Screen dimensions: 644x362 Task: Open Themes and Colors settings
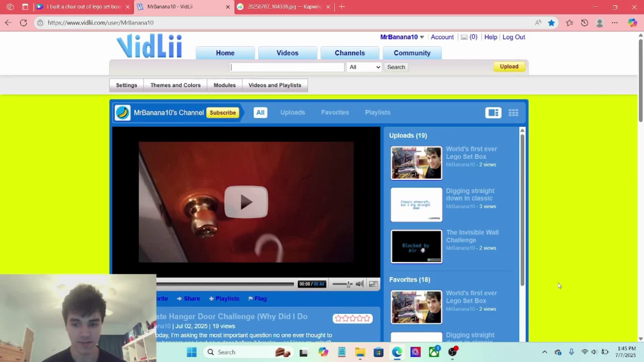(x=175, y=85)
